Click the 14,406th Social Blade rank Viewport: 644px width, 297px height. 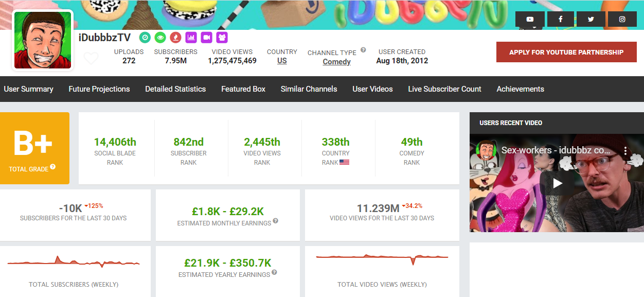pos(115,142)
